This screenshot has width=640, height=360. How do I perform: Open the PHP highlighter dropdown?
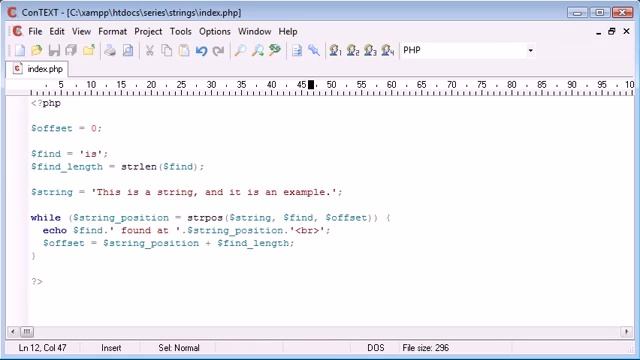point(530,51)
